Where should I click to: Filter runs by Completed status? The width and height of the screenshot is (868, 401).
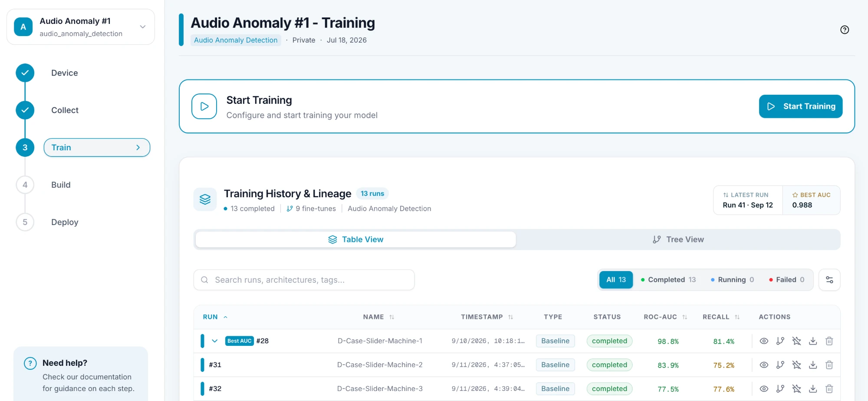click(x=668, y=280)
